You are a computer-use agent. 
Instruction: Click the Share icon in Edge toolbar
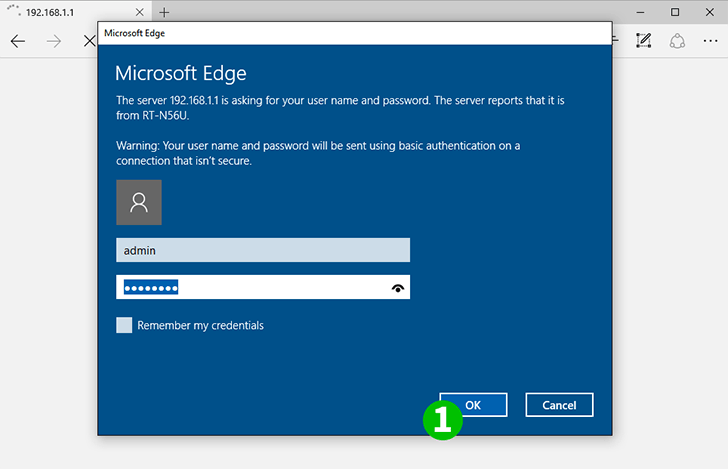[677, 41]
